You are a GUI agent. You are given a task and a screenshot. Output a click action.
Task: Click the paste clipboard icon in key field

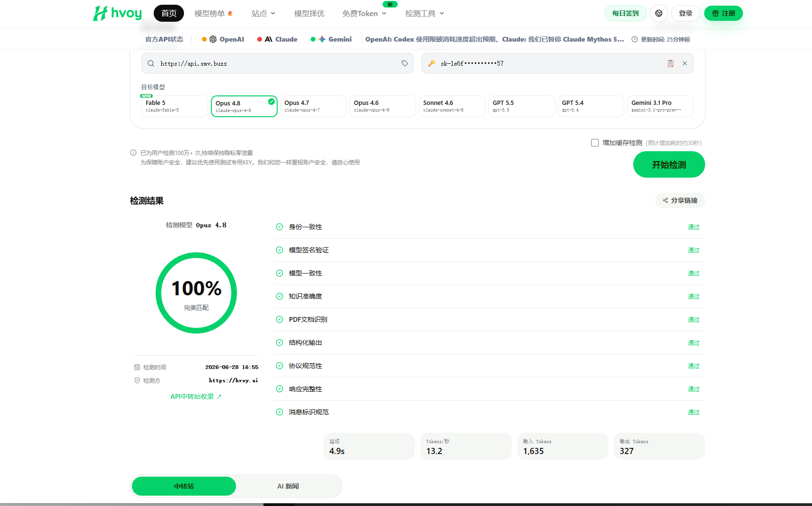pyautogui.click(x=671, y=63)
